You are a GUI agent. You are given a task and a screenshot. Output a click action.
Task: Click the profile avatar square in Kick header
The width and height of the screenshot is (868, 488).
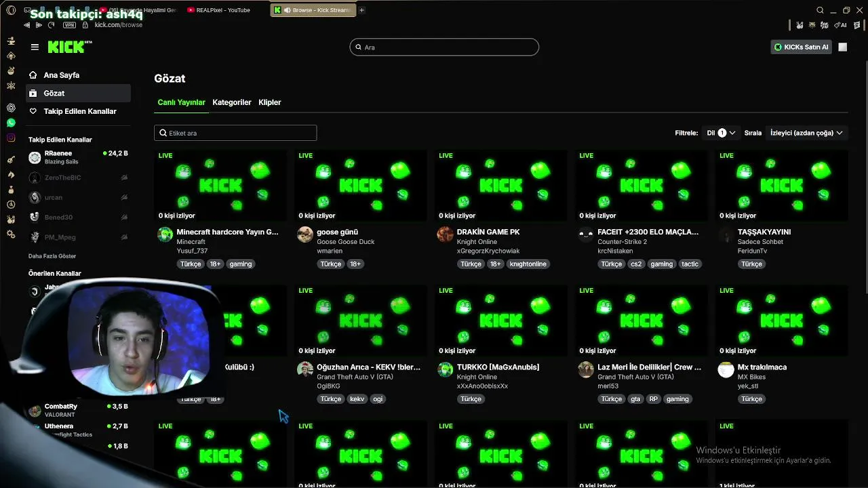[843, 47]
